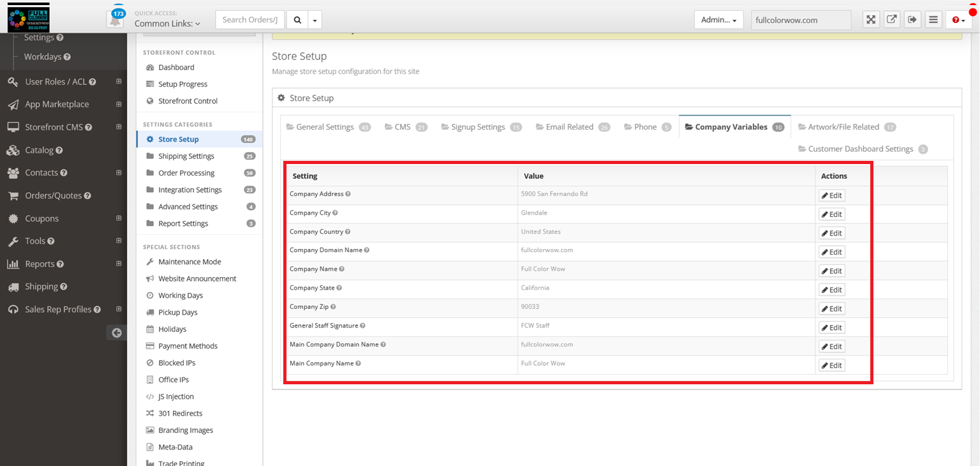This screenshot has width=980, height=466.
Task: Open the Storefront Control link
Action: tap(188, 101)
